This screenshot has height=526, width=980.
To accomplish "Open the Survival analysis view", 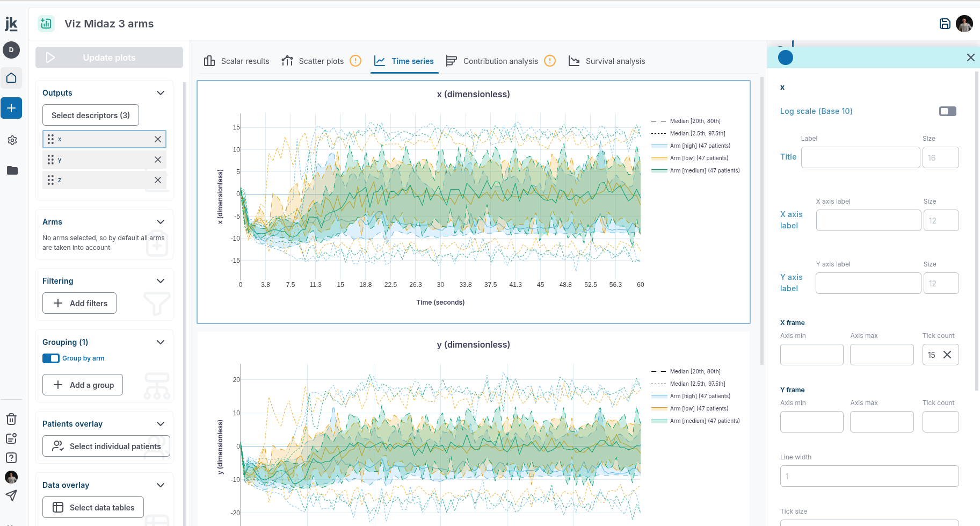I will click(614, 61).
